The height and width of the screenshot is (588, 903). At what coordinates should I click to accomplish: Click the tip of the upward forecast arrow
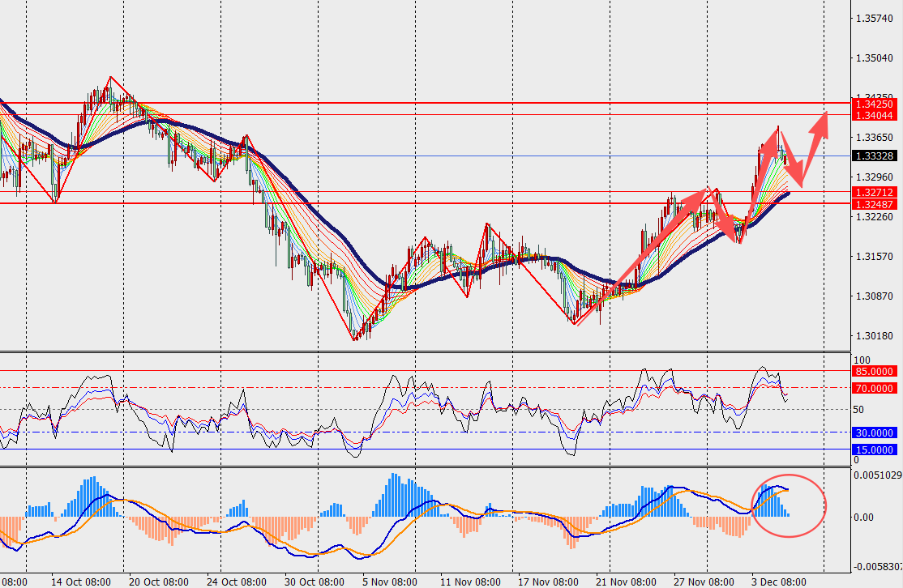825,113
